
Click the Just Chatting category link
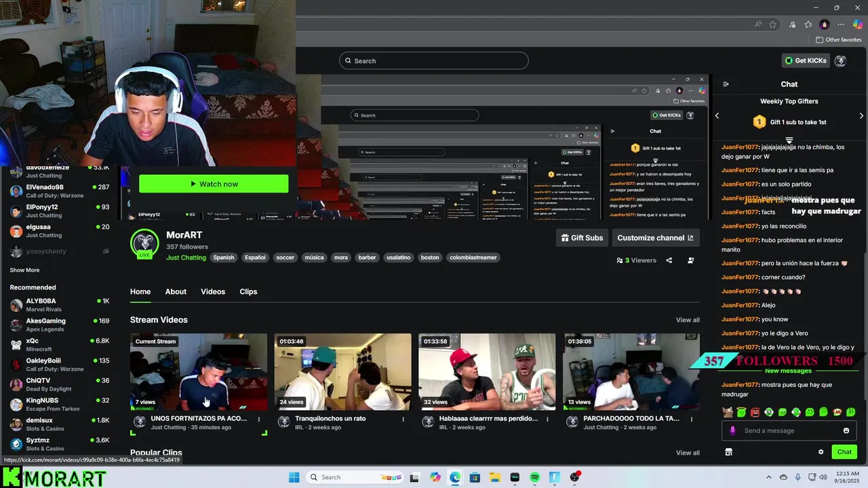coord(186,258)
